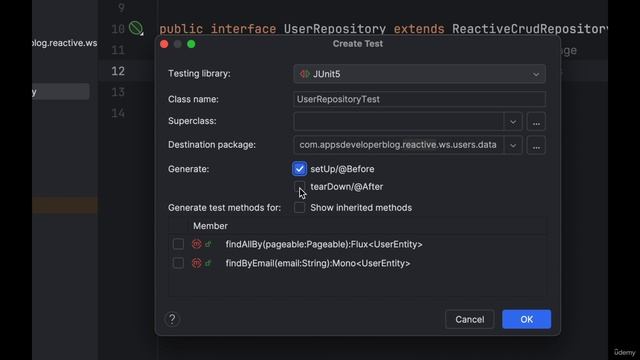Click the Cancel button
Viewport: 640px width, 360px height.
pos(470,319)
